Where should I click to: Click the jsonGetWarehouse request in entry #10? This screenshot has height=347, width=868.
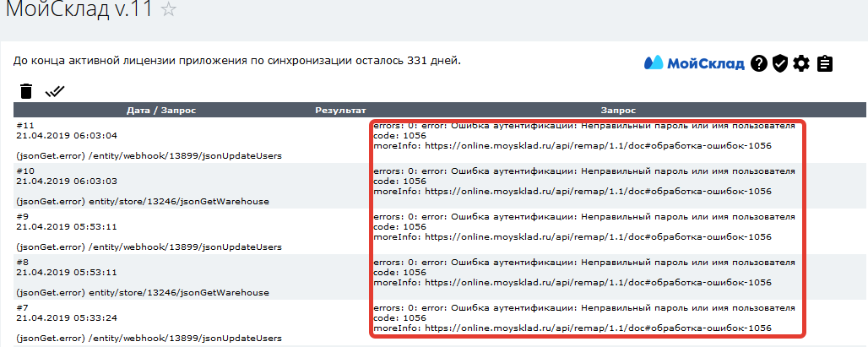(142, 201)
